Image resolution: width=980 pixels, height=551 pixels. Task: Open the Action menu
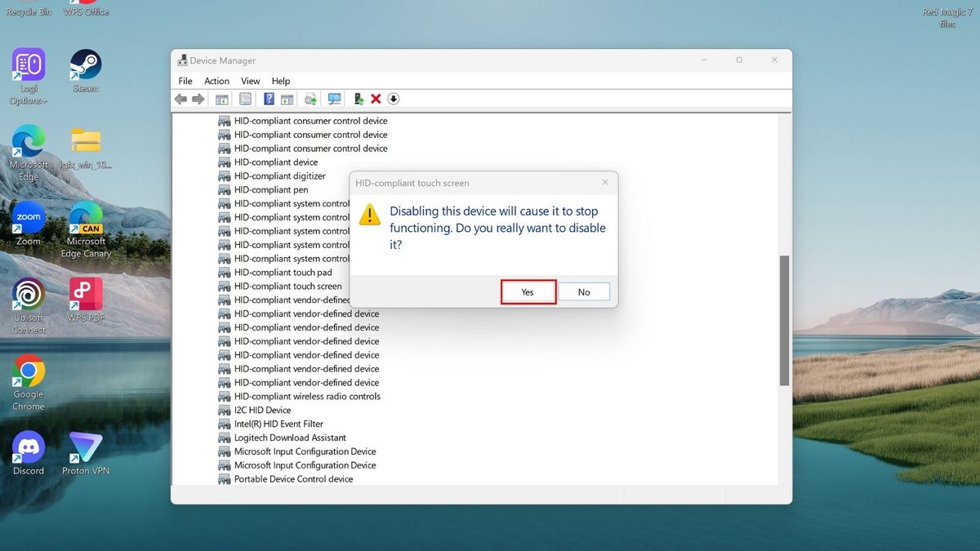point(216,81)
